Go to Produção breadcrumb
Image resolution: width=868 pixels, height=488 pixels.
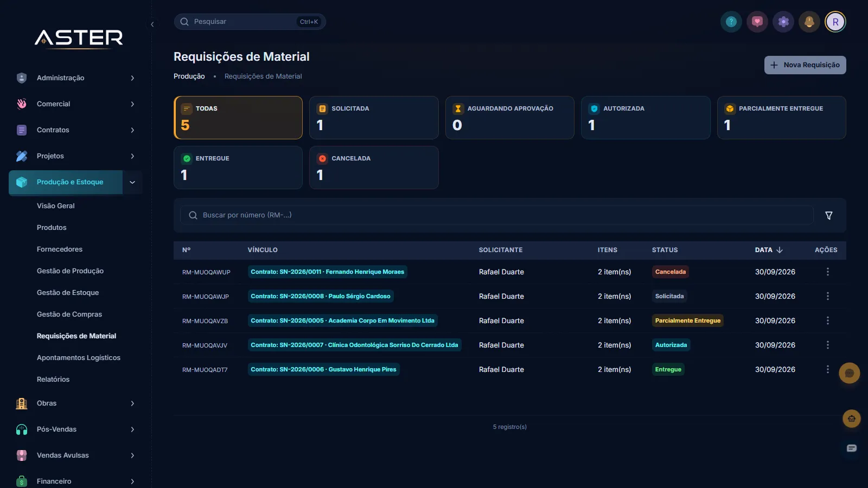point(189,76)
